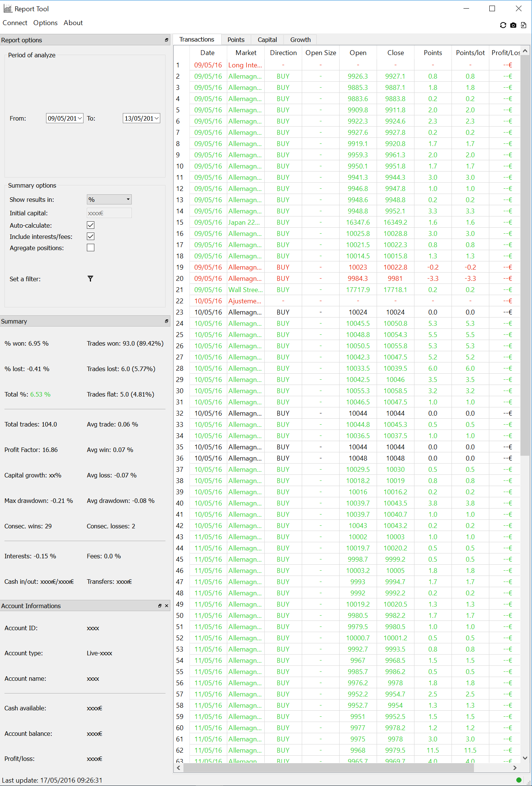
Task: Sort by the Points/lot column header
Action: click(470, 53)
